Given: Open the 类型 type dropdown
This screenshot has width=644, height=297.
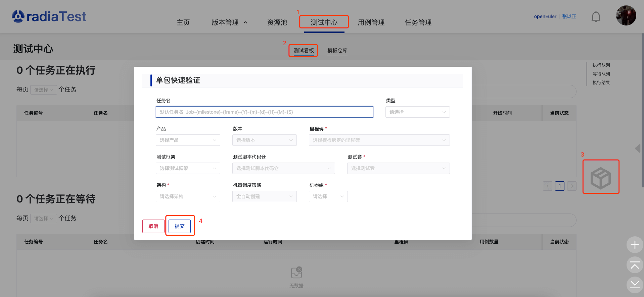Looking at the screenshot, I should click(x=417, y=112).
